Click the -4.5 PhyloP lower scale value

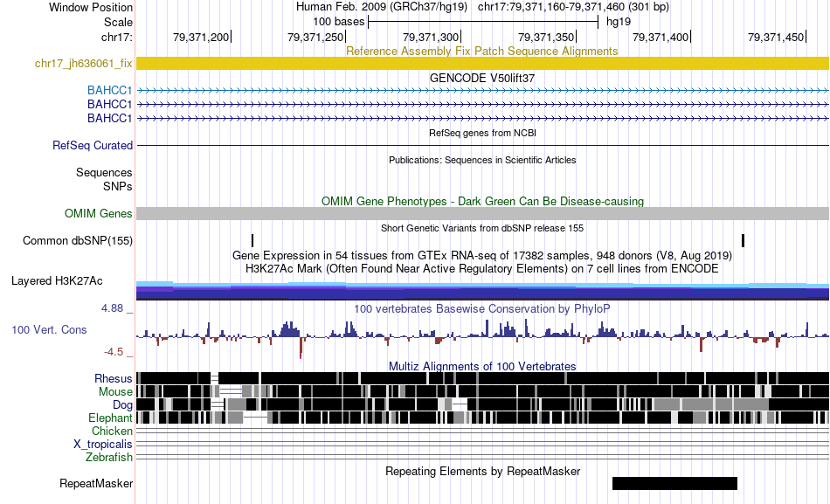pos(114,352)
